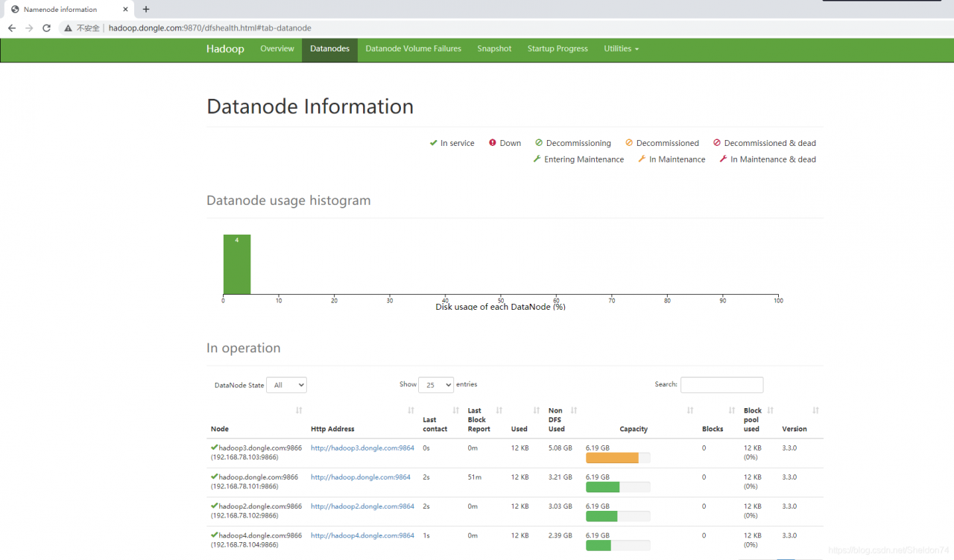Image resolution: width=954 pixels, height=560 pixels.
Task: Click the green histogram bar labeled 4
Action: point(237,264)
